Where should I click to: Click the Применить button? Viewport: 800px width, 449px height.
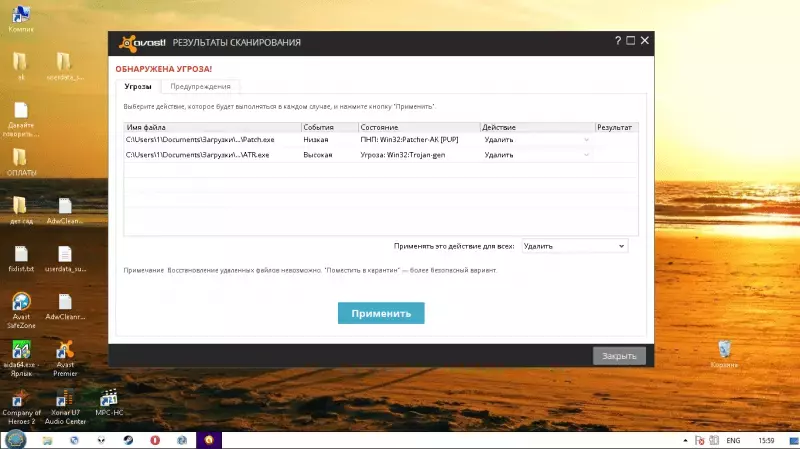coord(381,313)
